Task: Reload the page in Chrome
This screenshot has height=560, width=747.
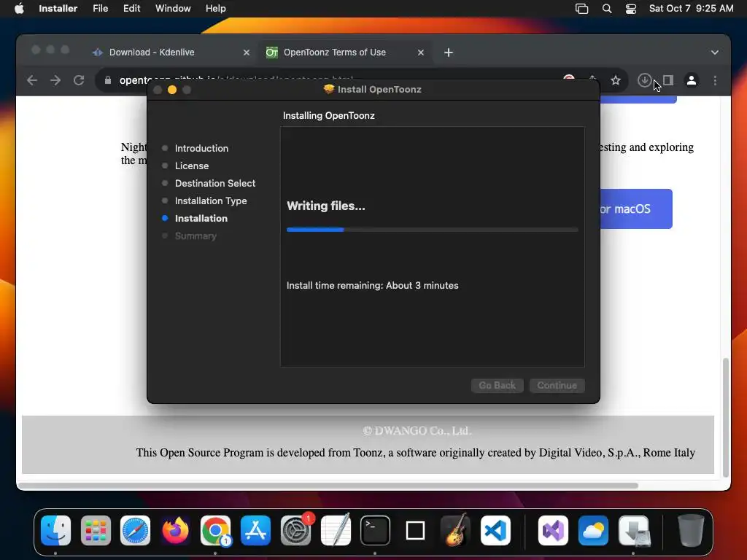Action: 79,80
